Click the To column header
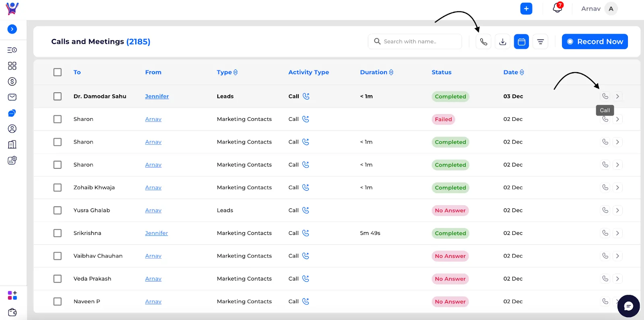The height and width of the screenshot is (320, 644). coord(77,72)
